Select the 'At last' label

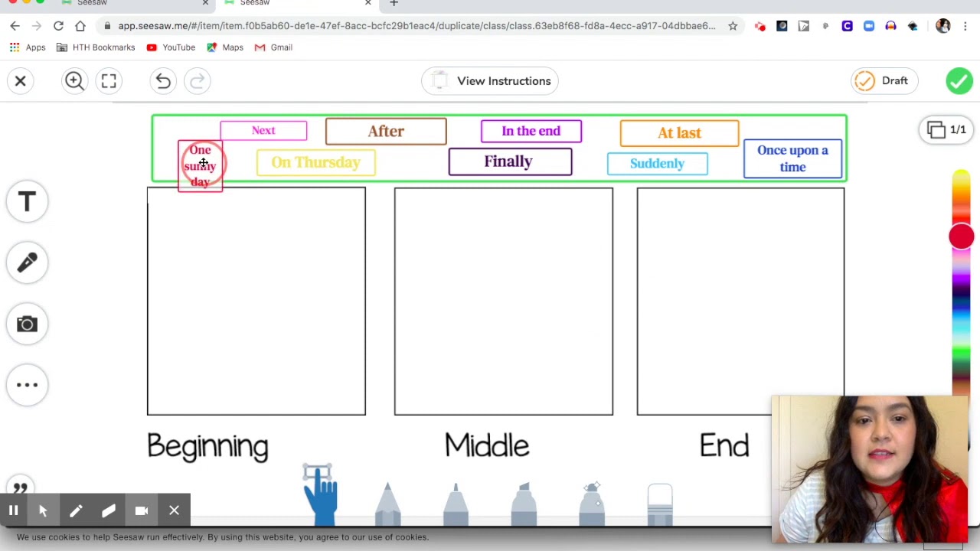click(679, 133)
